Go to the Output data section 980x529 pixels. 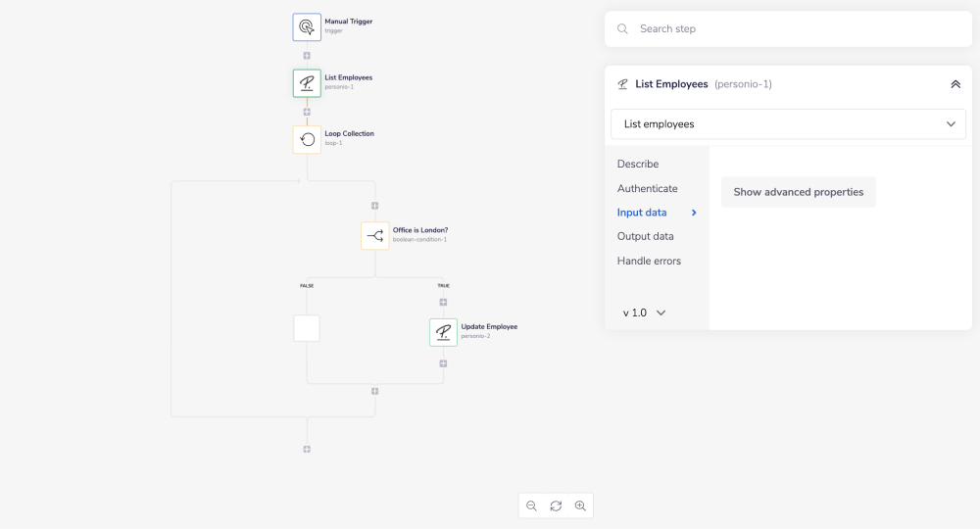coord(645,236)
